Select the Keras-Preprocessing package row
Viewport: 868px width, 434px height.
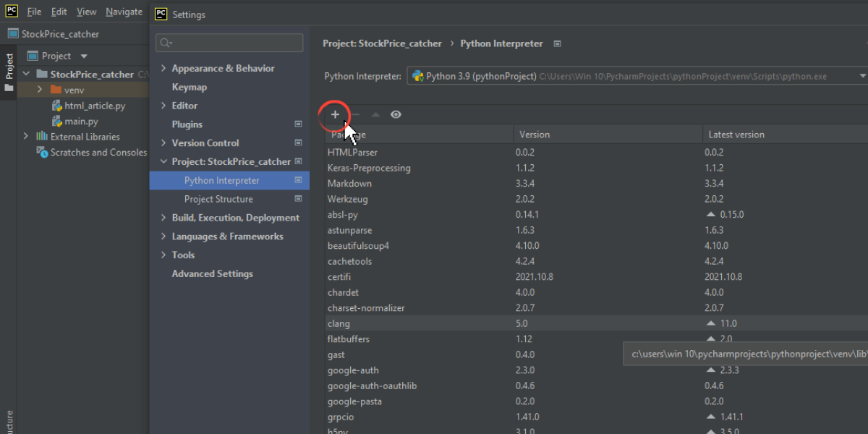pos(596,168)
